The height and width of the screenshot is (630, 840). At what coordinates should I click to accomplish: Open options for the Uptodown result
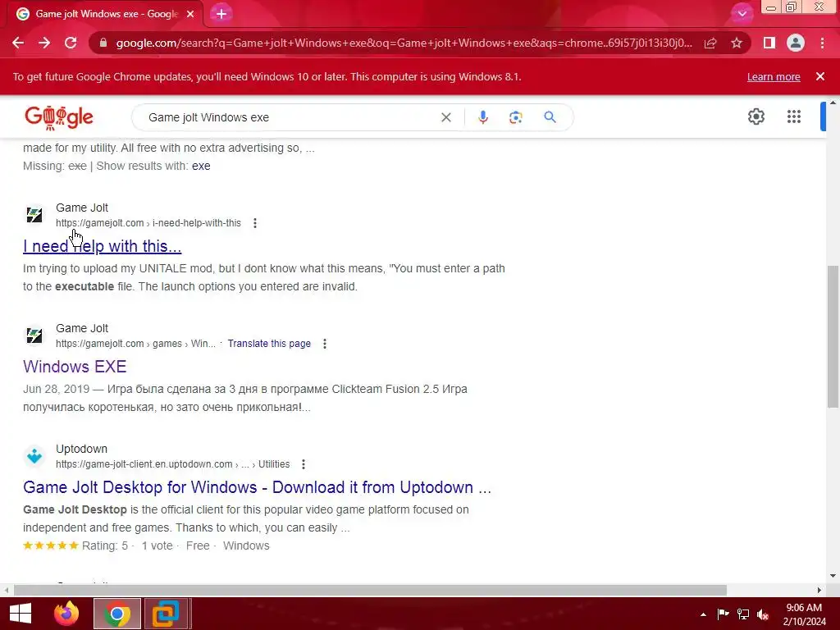[304, 464]
